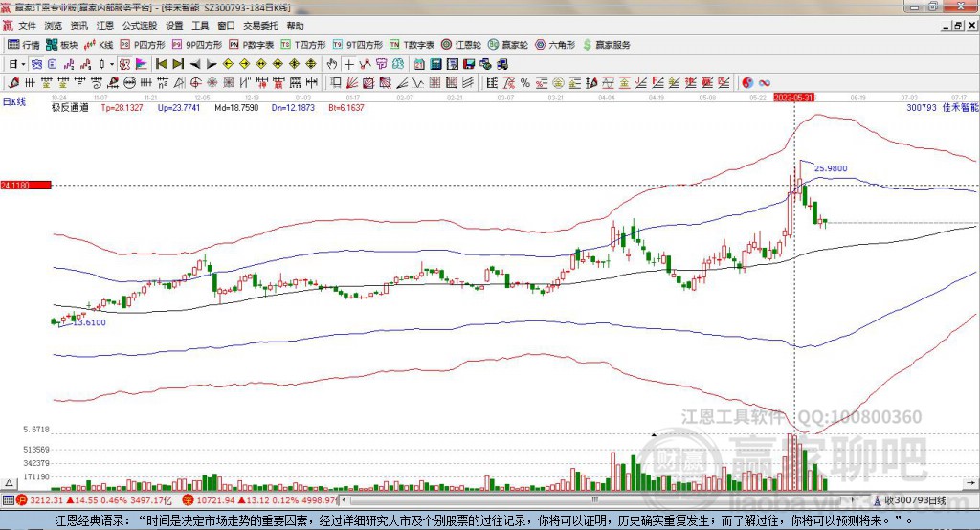Open 赢家服务 dollar-sign service

pos(607,45)
